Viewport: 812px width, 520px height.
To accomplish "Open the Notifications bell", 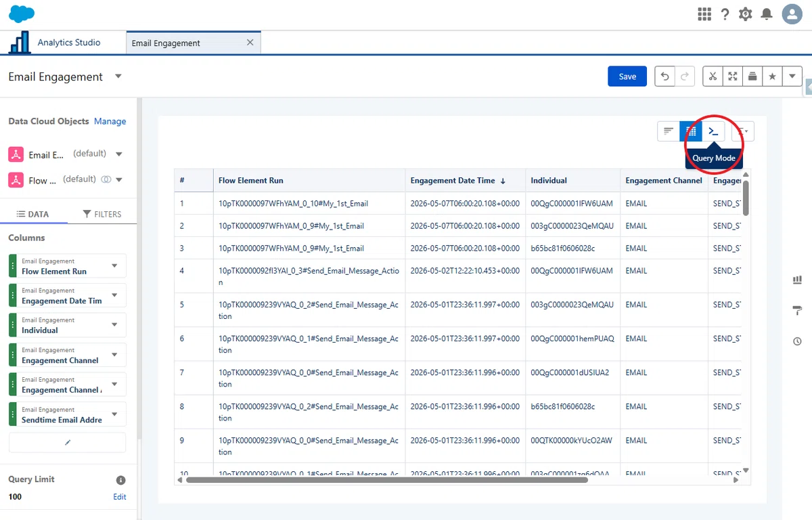I will pyautogui.click(x=767, y=14).
